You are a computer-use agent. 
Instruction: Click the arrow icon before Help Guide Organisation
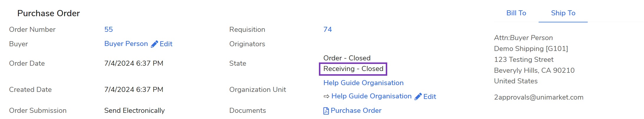[326, 96]
